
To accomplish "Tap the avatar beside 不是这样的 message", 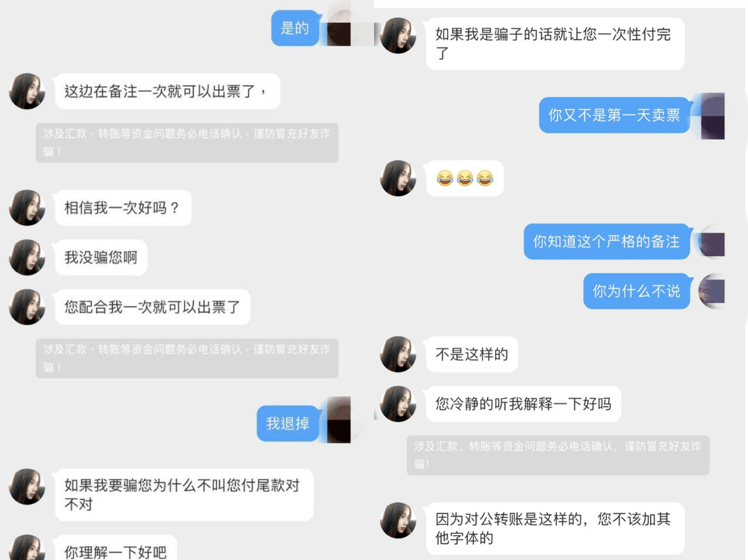I will [x=398, y=354].
